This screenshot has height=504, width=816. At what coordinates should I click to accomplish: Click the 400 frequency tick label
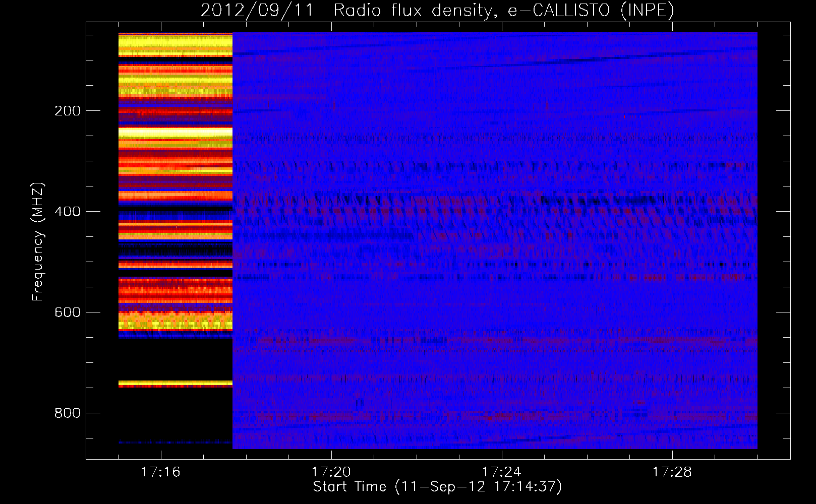pos(68,212)
